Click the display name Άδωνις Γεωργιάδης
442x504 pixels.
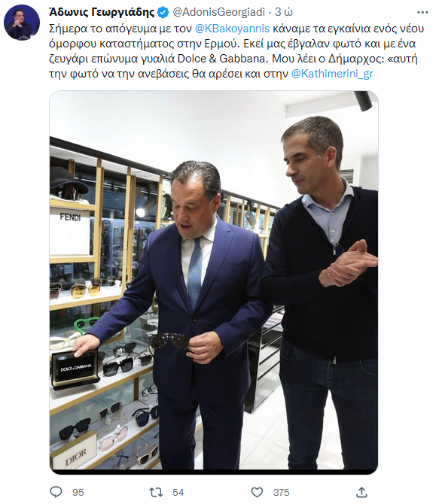[102, 12]
